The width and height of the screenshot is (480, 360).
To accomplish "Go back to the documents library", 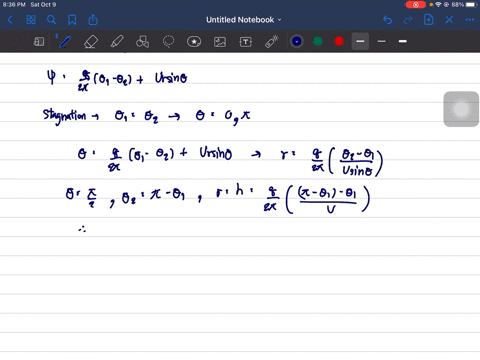I will pos(10,20).
